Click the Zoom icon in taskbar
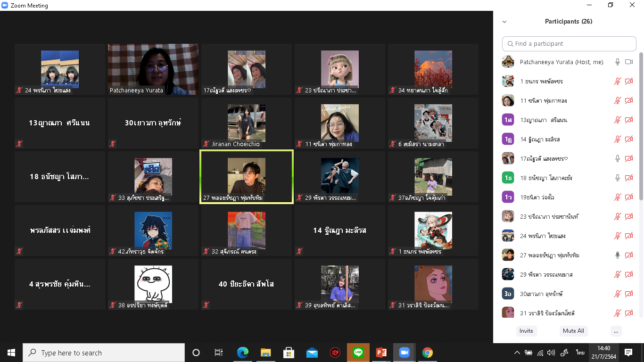Image resolution: width=644 pixels, height=362 pixels. 404,353
